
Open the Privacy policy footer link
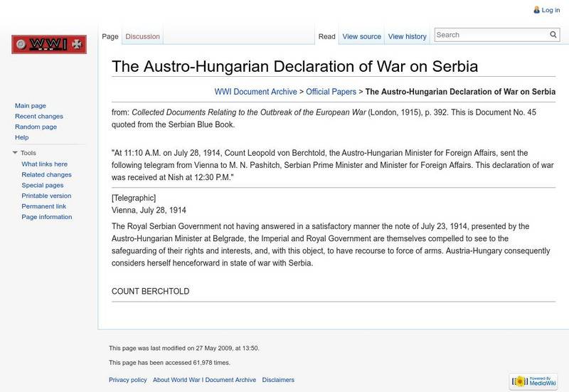coord(128,380)
